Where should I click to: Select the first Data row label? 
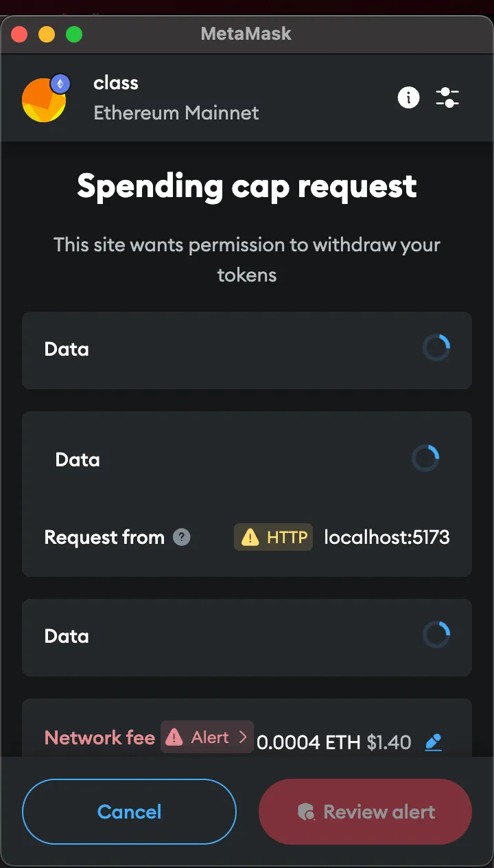67,349
